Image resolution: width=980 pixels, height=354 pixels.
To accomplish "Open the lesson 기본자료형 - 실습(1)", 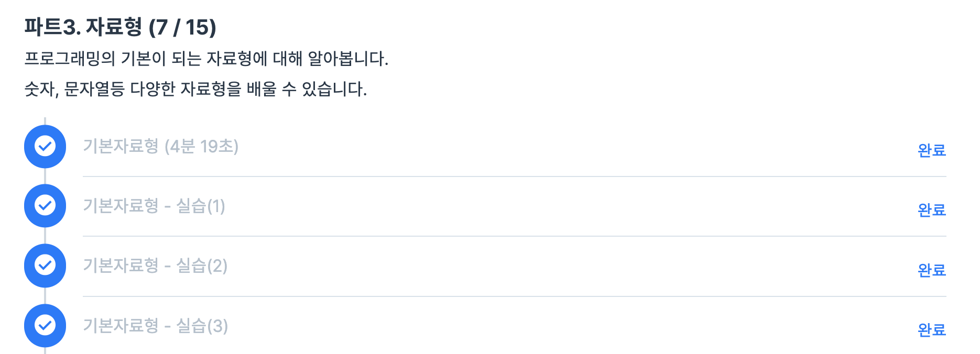I will tap(154, 206).
